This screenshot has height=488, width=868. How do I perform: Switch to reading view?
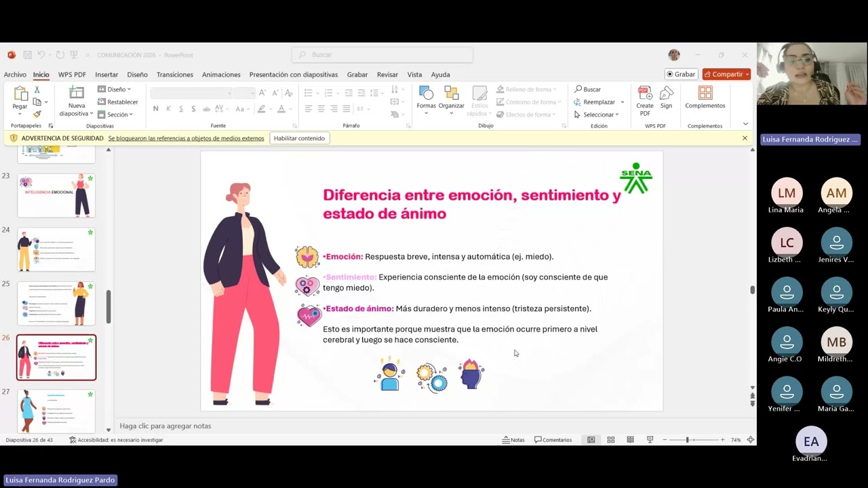630,440
